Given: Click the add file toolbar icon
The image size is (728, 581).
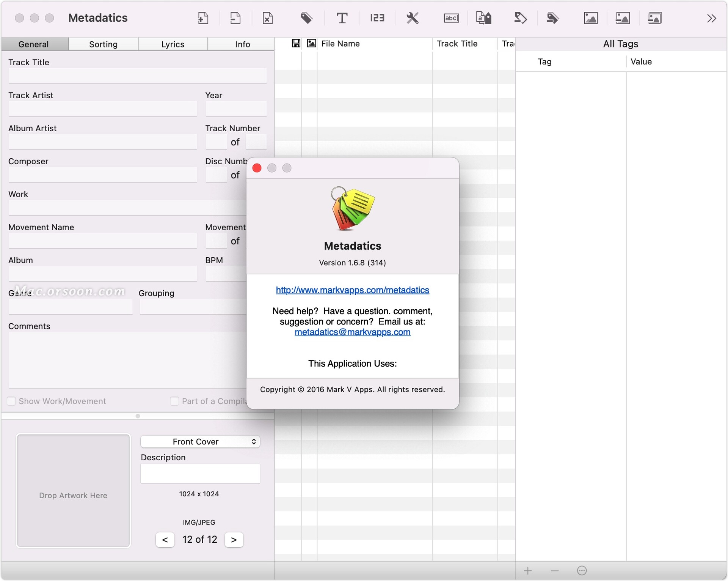Looking at the screenshot, I should pos(203,18).
